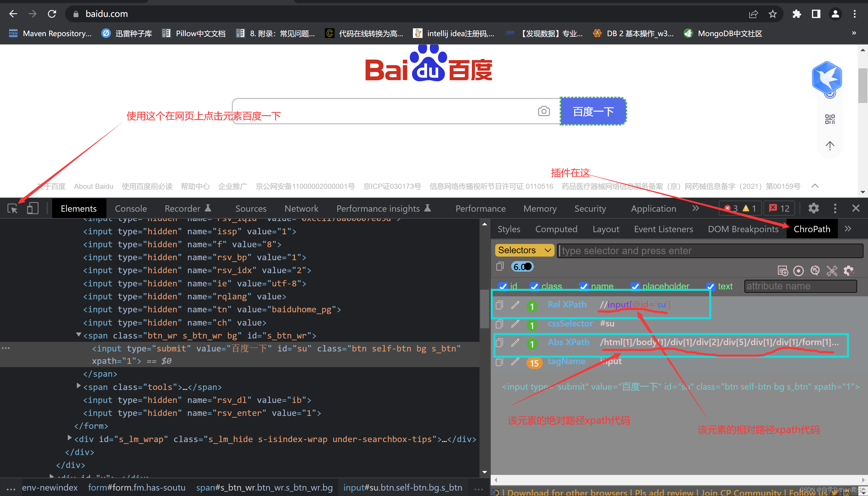This screenshot has width=868, height=496.
Task: Focus the ChroPath selector input field
Action: [x=710, y=251]
